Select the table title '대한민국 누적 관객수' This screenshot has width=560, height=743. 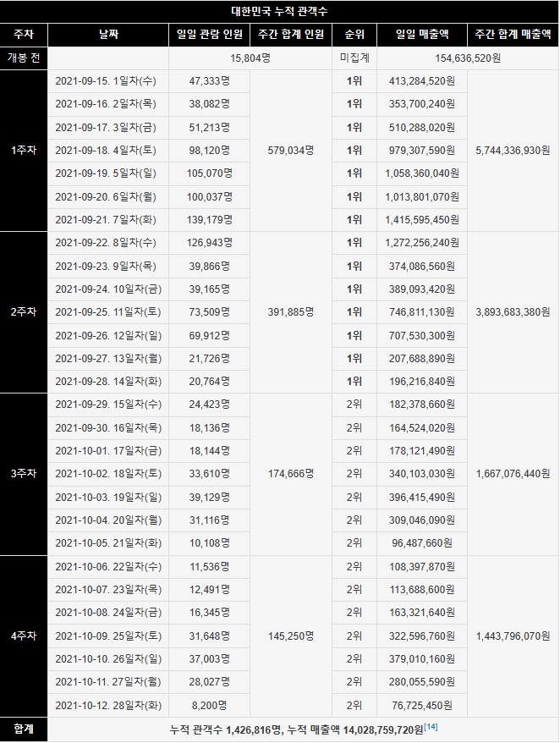click(279, 11)
